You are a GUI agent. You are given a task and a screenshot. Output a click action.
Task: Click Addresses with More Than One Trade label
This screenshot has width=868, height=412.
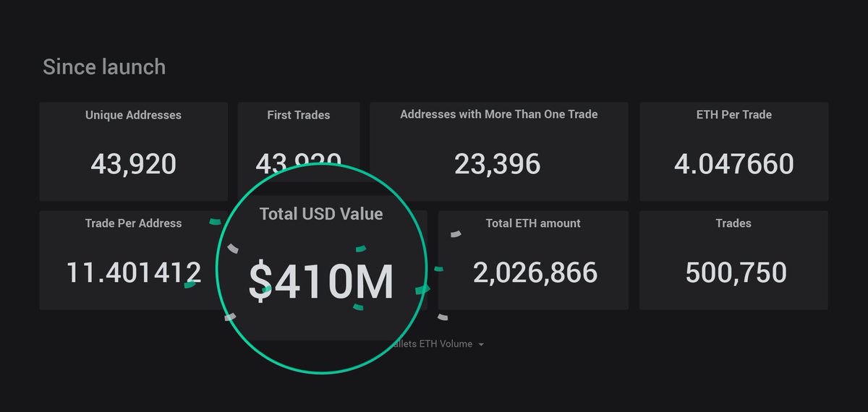(x=499, y=114)
